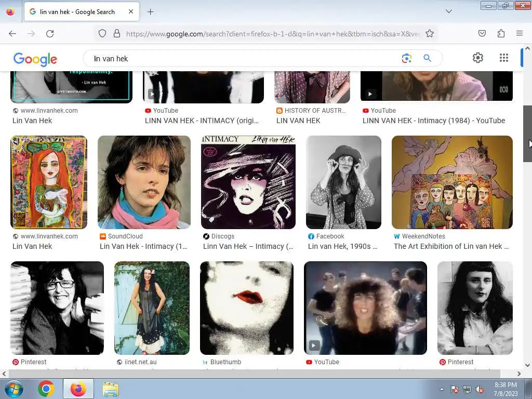This screenshot has width=532, height=399.
Task: Open the Discogs Intimacy album cover
Action: coord(248,182)
